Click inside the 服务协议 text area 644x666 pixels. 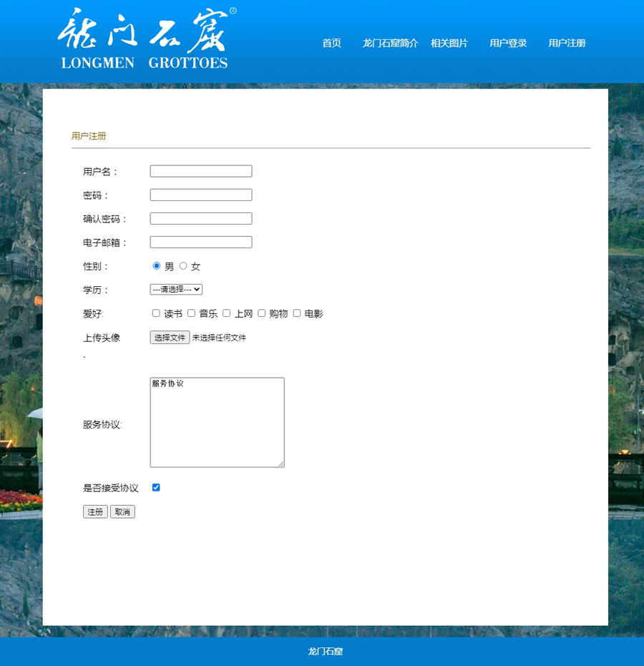(217, 423)
